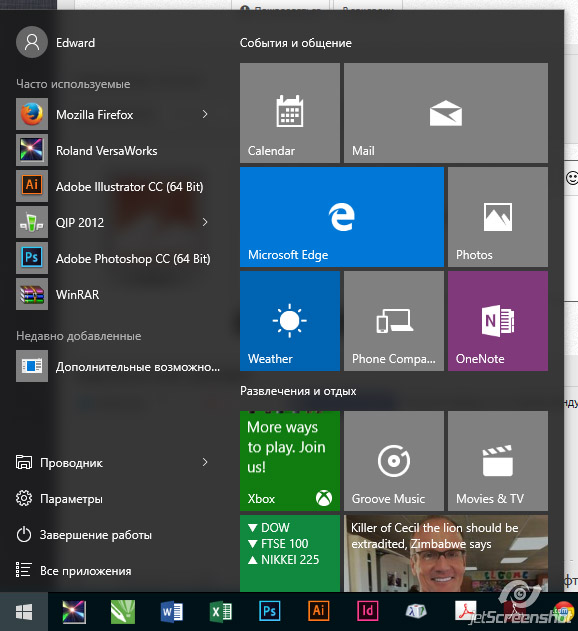The image size is (578, 631).
Task: Open the Photos tile
Action: 498,217
